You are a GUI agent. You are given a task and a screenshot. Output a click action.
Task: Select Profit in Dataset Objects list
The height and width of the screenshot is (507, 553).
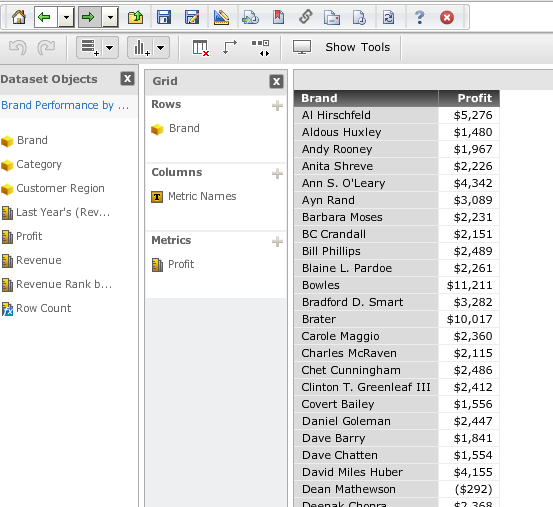pyautogui.click(x=29, y=236)
